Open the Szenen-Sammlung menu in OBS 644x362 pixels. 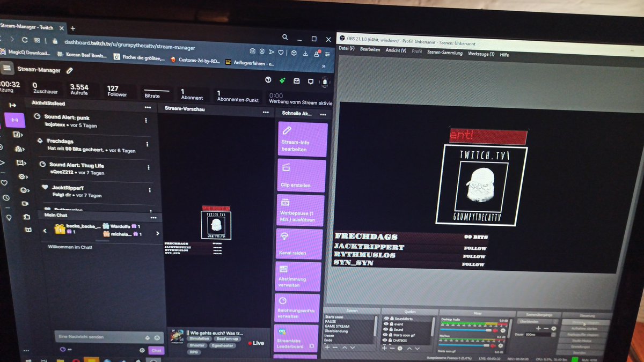point(445,53)
